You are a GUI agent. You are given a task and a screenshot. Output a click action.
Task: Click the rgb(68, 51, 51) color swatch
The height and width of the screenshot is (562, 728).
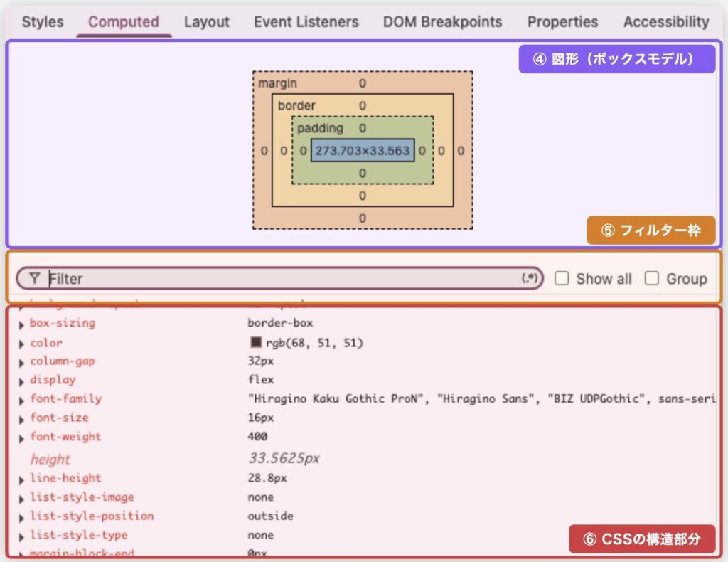pos(256,342)
